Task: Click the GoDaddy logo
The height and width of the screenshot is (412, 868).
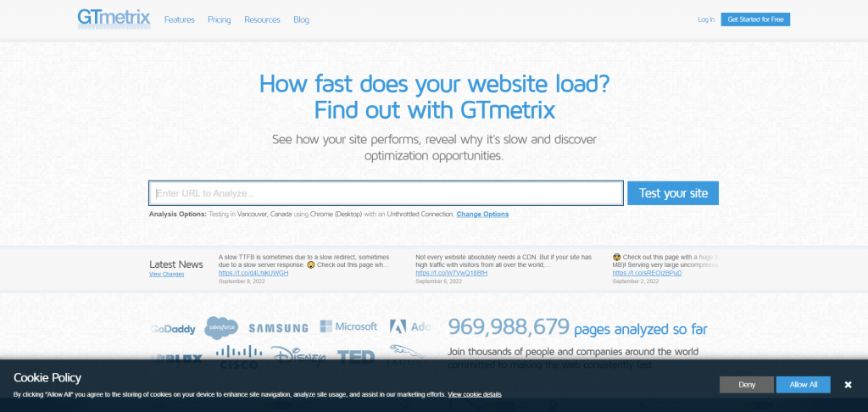Action: click(173, 329)
